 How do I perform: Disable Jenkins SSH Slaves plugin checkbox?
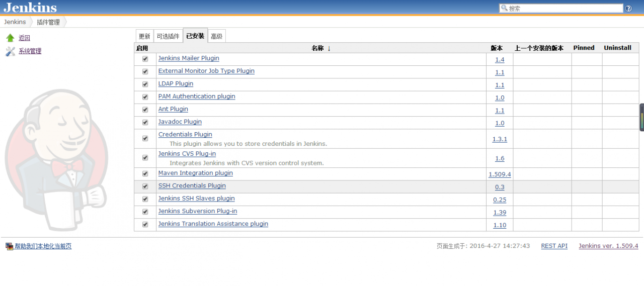coord(145,199)
